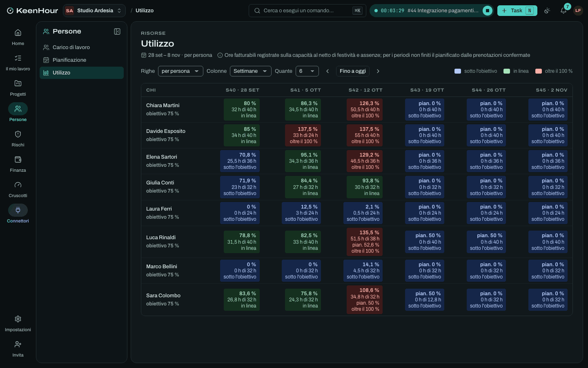This screenshot has width=588, height=368.
Task: Open the notifications bell
Action: click(x=563, y=11)
